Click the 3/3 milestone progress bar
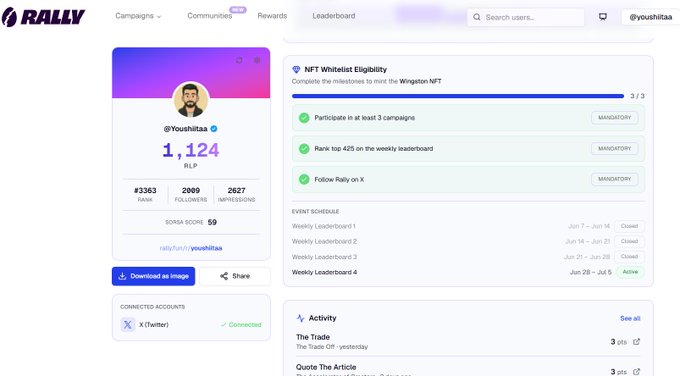The height and width of the screenshot is (376, 680). [x=458, y=96]
